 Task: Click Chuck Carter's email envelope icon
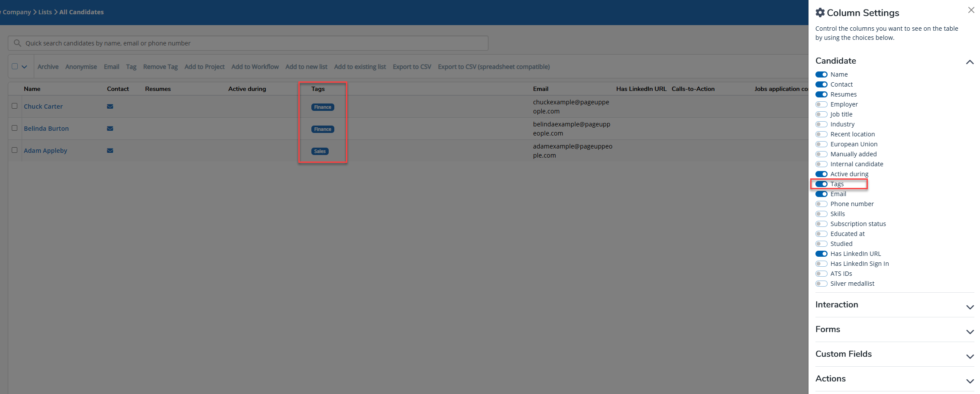coord(110,107)
